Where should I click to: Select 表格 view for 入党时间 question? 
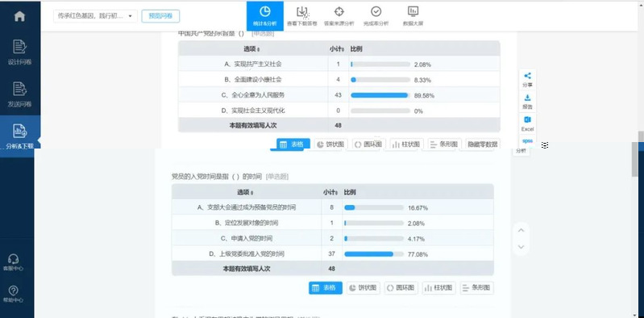pos(326,287)
